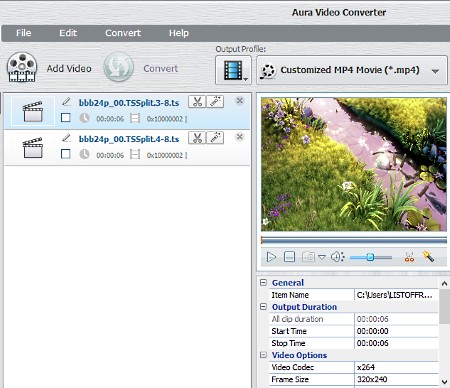Stop the preview playback
The height and width of the screenshot is (388, 450).
click(289, 257)
